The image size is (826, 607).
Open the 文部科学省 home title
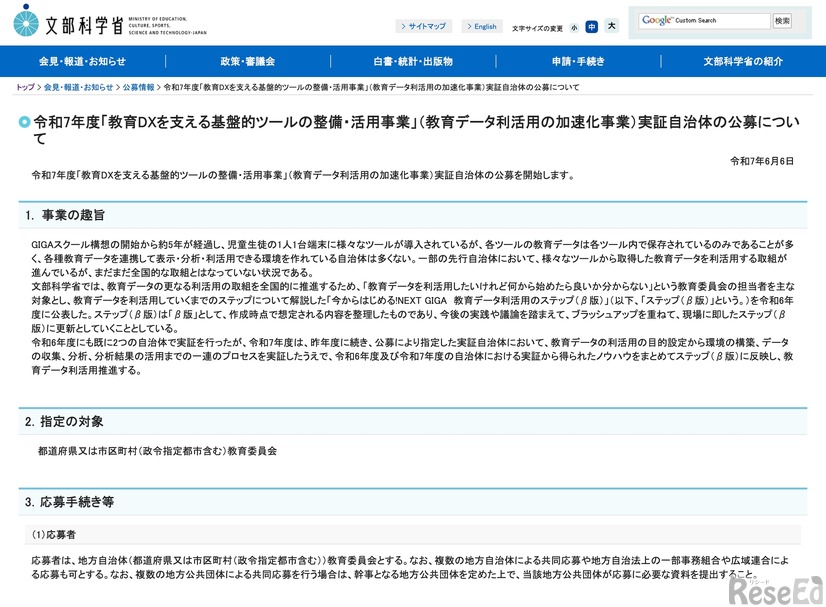(x=84, y=25)
